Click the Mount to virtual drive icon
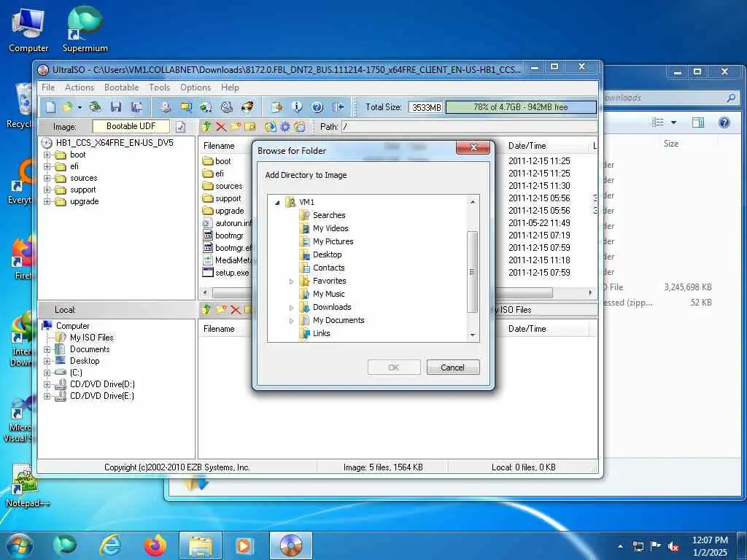 206,107
